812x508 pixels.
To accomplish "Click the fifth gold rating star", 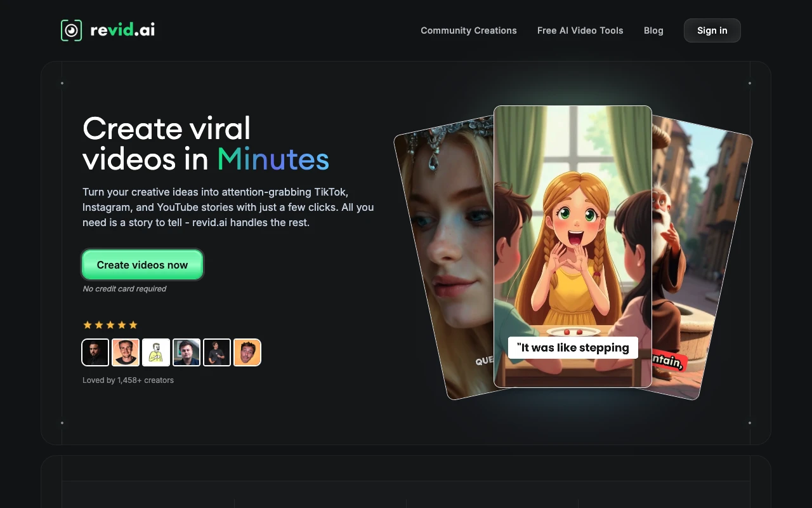I will [x=133, y=325].
